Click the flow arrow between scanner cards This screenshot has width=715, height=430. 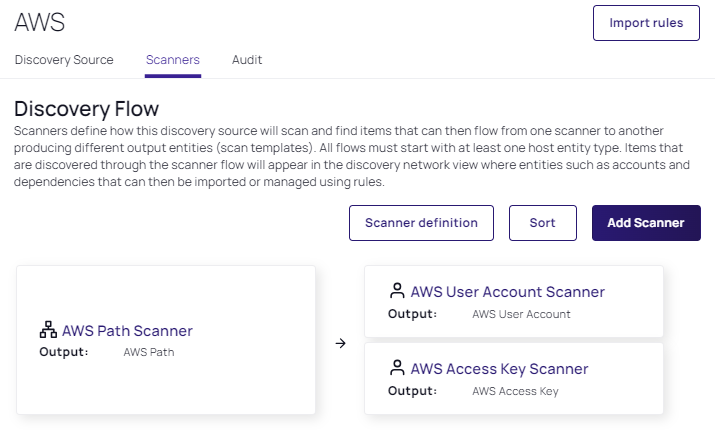341,343
